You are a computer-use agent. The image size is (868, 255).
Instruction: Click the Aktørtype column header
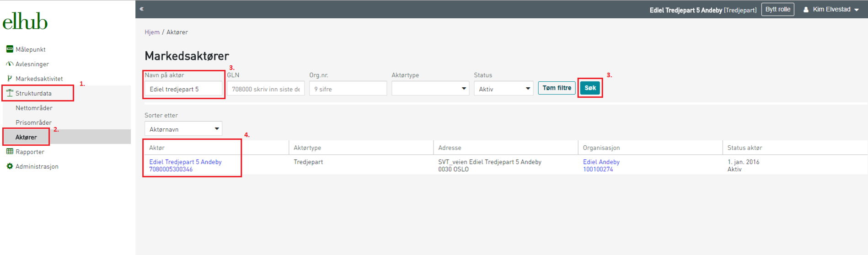(x=307, y=148)
